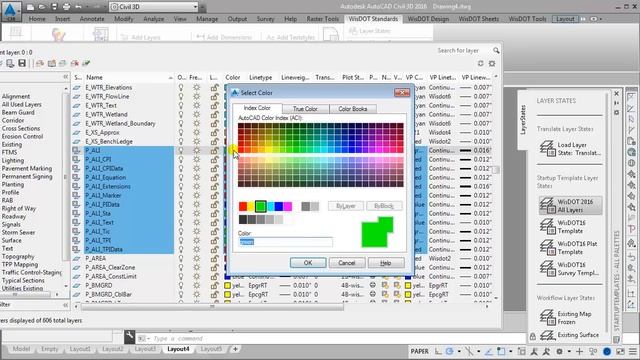Click the ByBlock button
Screen dimensions: 640x360
(x=384, y=206)
